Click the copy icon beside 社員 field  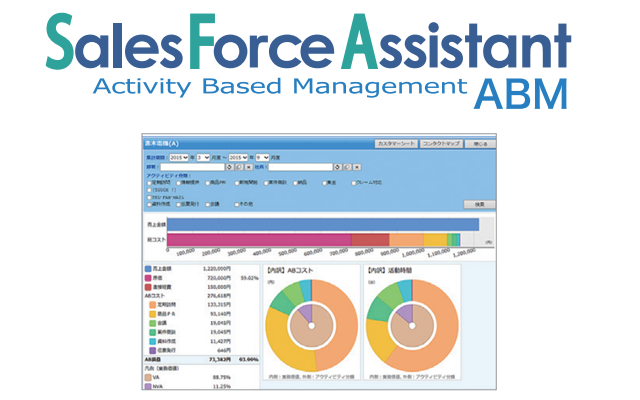pos(347,167)
